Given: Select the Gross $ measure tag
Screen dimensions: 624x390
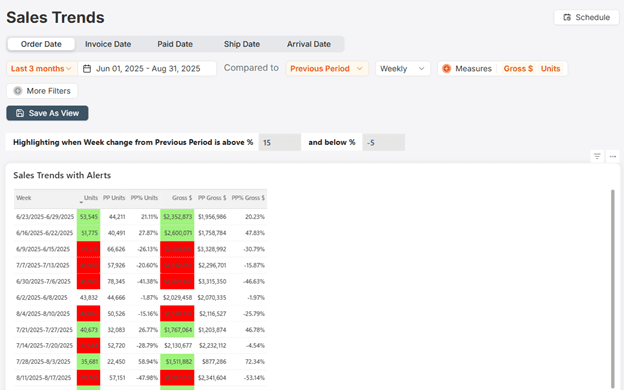Looking at the screenshot, I should click(518, 68).
